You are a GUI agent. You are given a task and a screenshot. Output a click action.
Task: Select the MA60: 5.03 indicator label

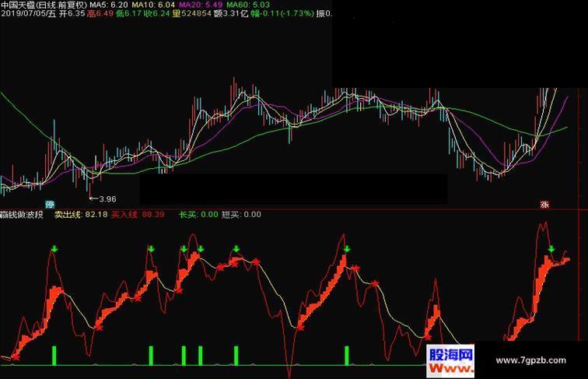click(x=248, y=5)
